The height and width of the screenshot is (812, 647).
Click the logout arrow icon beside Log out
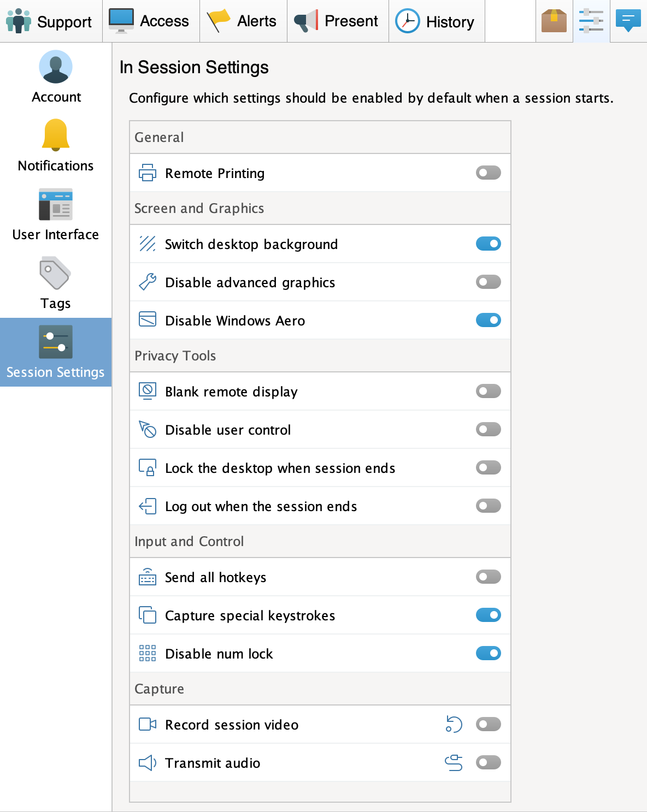point(148,506)
